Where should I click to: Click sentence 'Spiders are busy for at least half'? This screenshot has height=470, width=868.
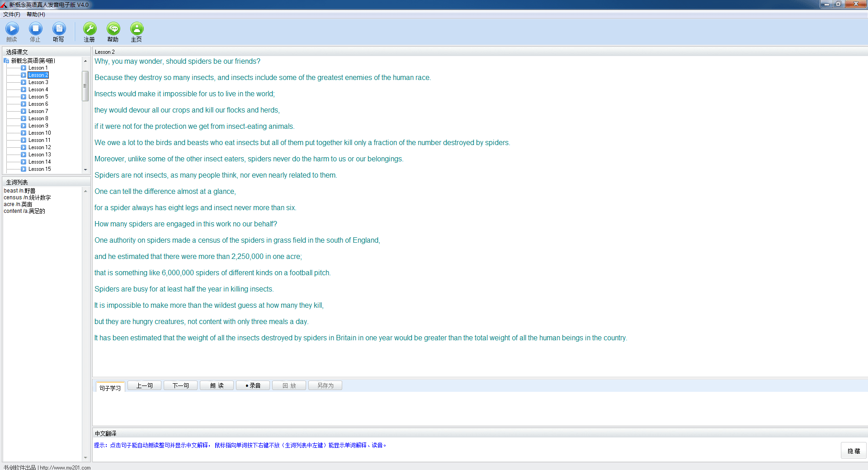coord(184,289)
